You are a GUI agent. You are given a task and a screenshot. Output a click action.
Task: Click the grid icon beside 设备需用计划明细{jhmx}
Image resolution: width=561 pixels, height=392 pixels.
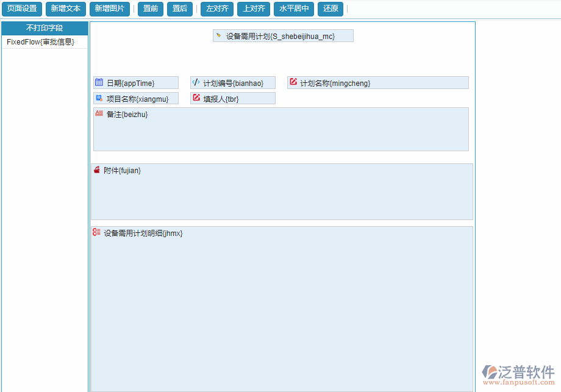96,232
